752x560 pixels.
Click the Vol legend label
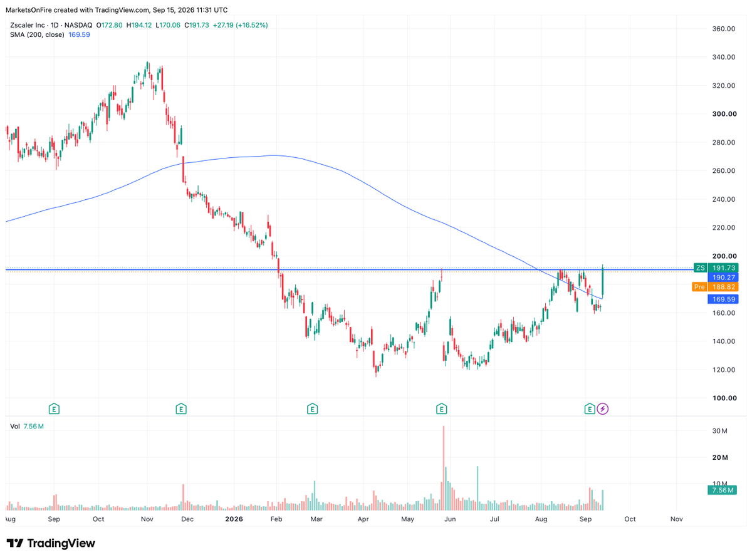click(x=15, y=426)
